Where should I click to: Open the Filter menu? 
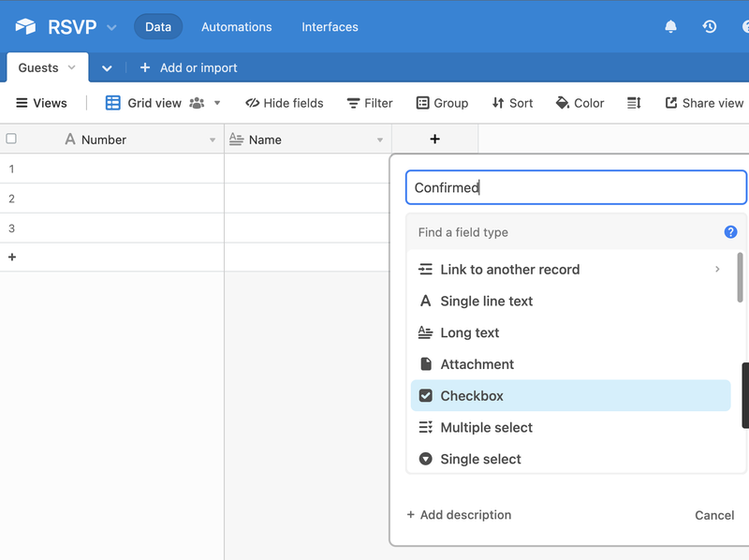coord(370,103)
